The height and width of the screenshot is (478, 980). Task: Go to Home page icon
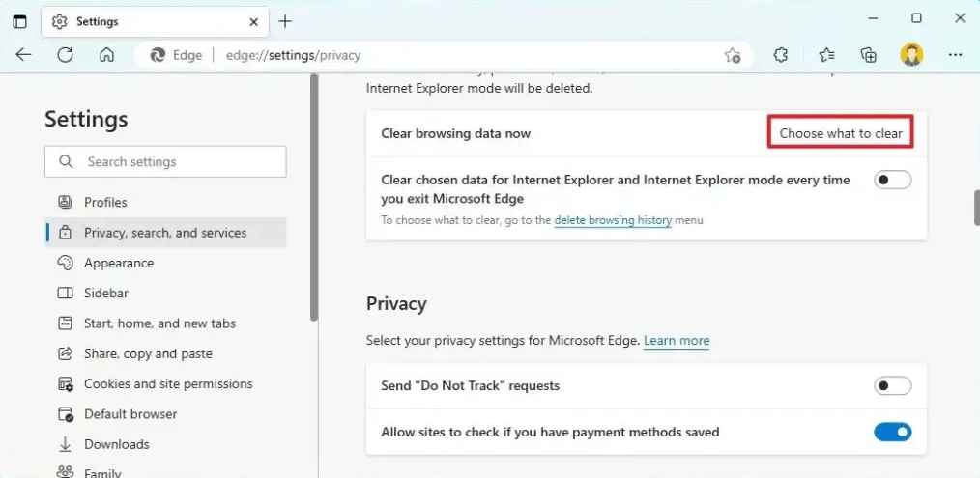click(x=107, y=55)
